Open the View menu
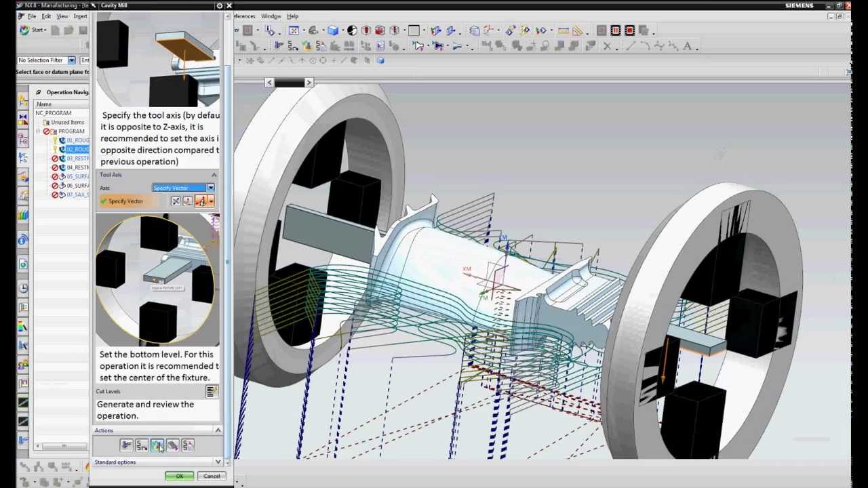Image resolution: width=868 pixels, height=488 pixels. click(62, 16)
